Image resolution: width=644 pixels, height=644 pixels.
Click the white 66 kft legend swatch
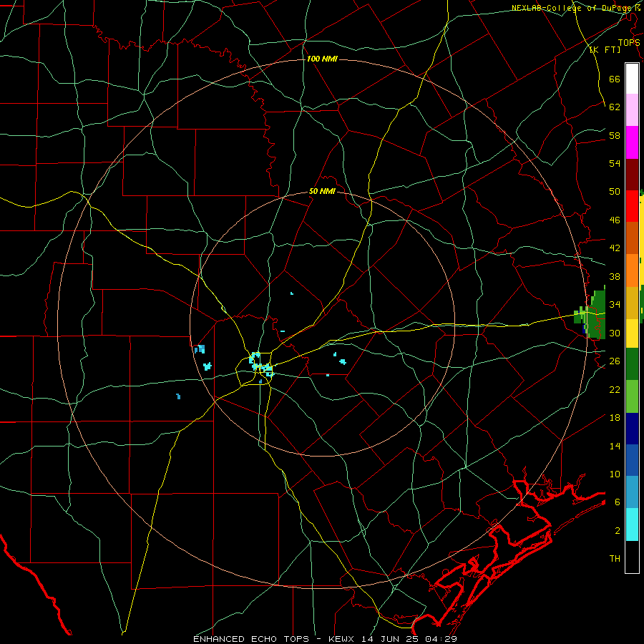[632, 79]
